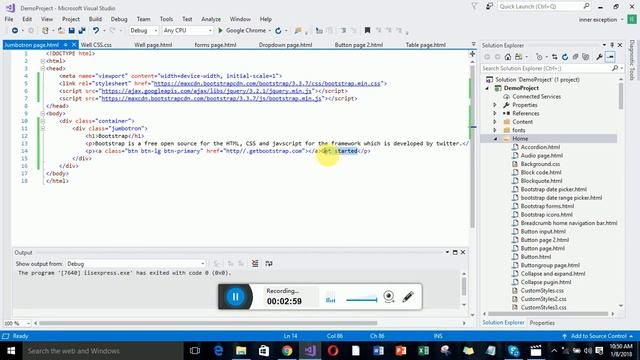Select Connected Services node
The image size is (640, 360).
[x=536, y=97]
